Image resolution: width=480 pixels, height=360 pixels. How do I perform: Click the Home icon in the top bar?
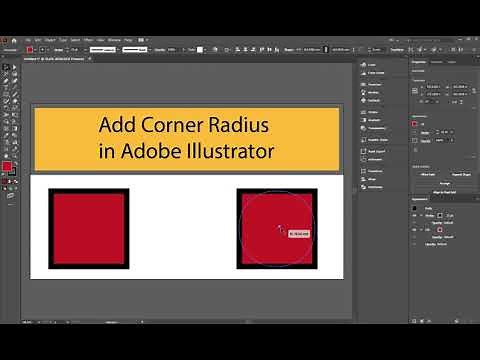point(14,41)
